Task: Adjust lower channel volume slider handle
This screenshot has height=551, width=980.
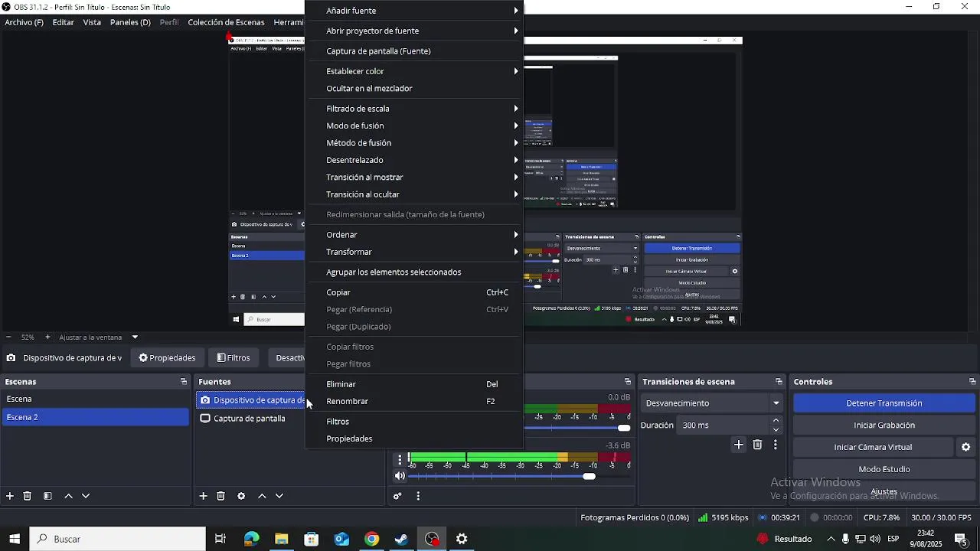Action: click(x=589, y=476)
